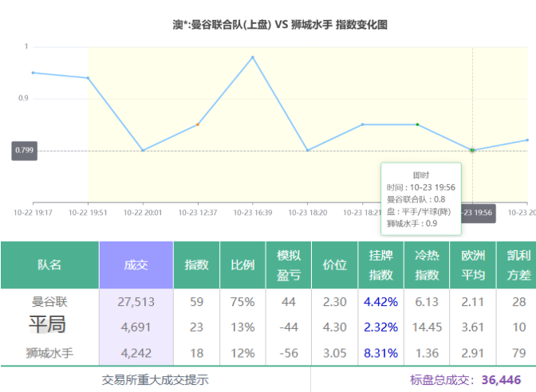Click the peak data point at 10-23 16:39
This screenshot has width=536, height=392.
pyautogui.click(x=253, y=57)
